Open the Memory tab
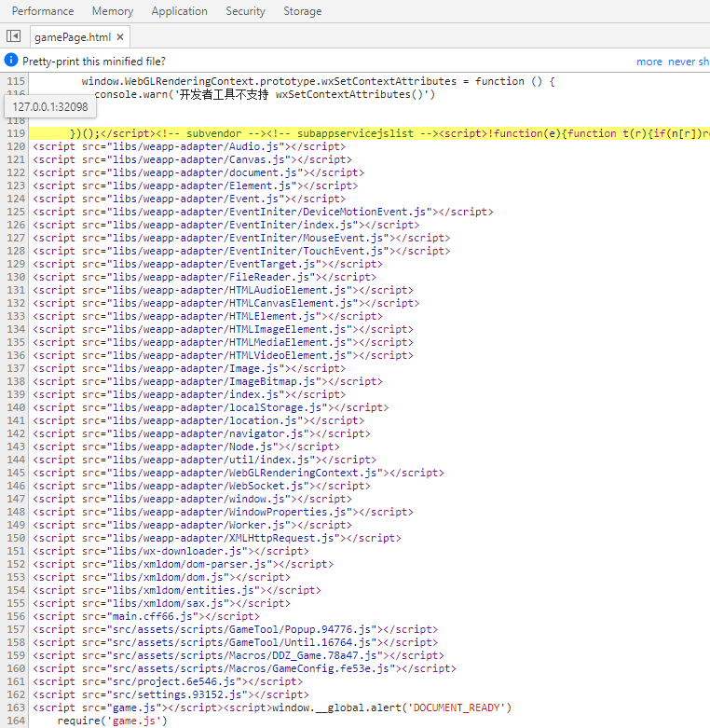Screen dimensions: 710x728 [x=113, y=11]
